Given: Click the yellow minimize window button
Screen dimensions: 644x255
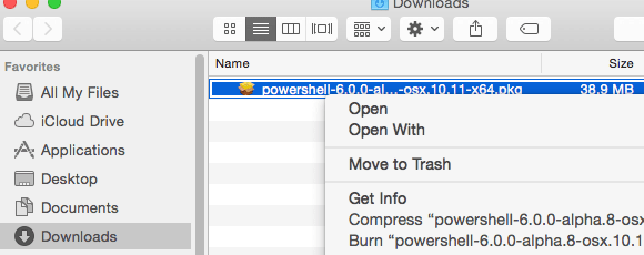Looking at the screenshot, I should 32,4.
